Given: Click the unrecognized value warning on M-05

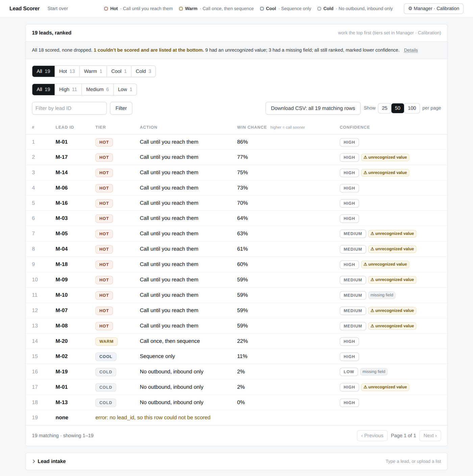Looking at the screenshot, I should (392, 234).
